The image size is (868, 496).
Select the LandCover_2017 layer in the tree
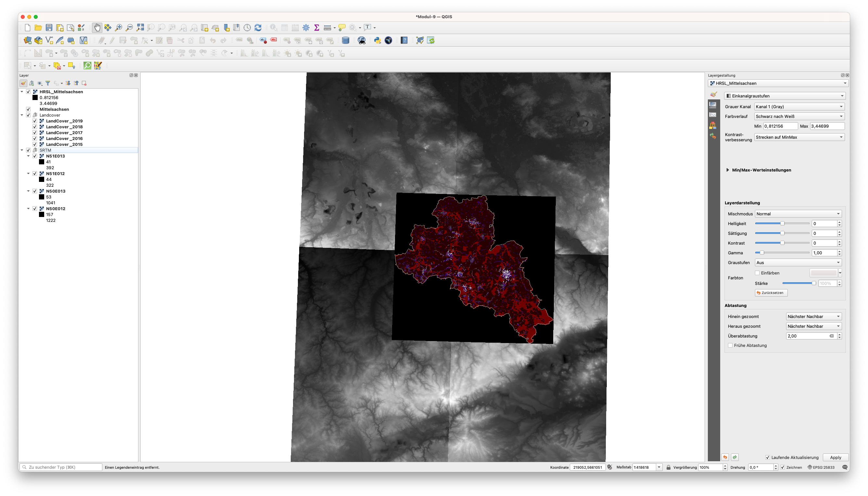pyautogui.click(x=64, y=133)
